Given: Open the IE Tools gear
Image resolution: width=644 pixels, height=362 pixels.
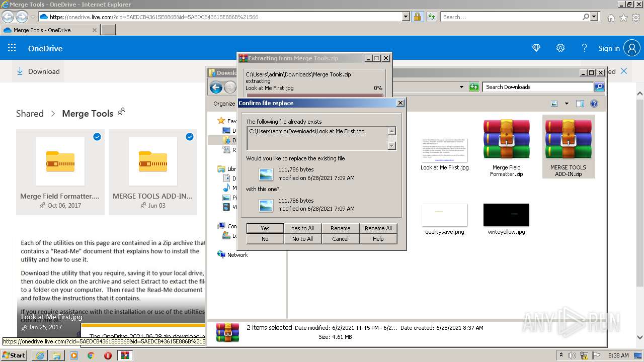Looking at the screenshot, I should tap(636, 18).
